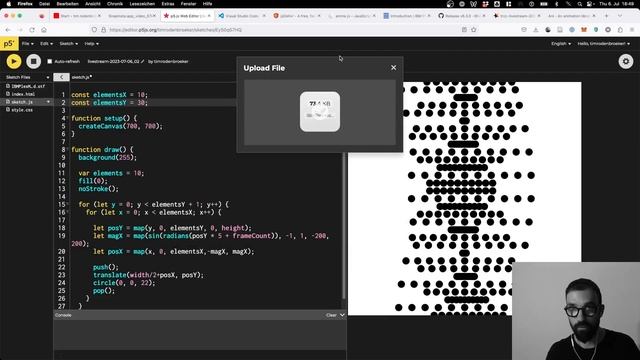
Task: Open the Help menu in p5 editor
Action: [x=91, y=44]
